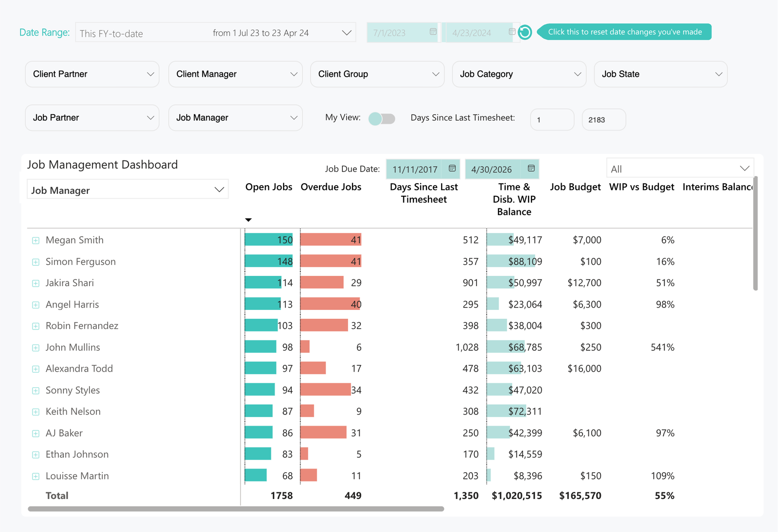Click the vertical scrollbar of the table
Viewport: 778px width, 532px height.
[x=755, y=233]
